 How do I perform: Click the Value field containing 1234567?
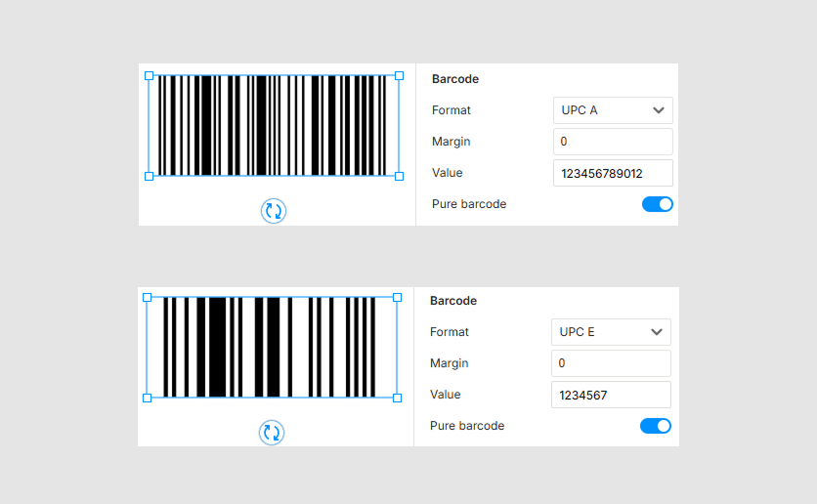(611, 395)
